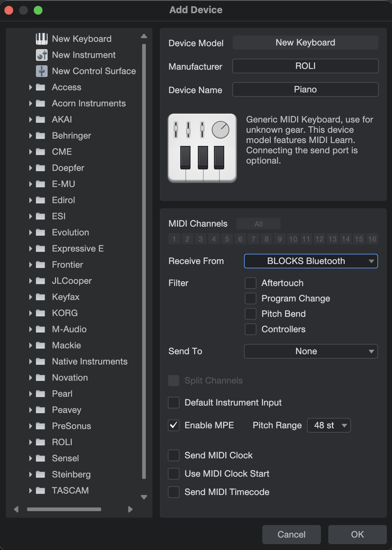Click the ESI folder icon
392x550 pixels.
[40, 216]
